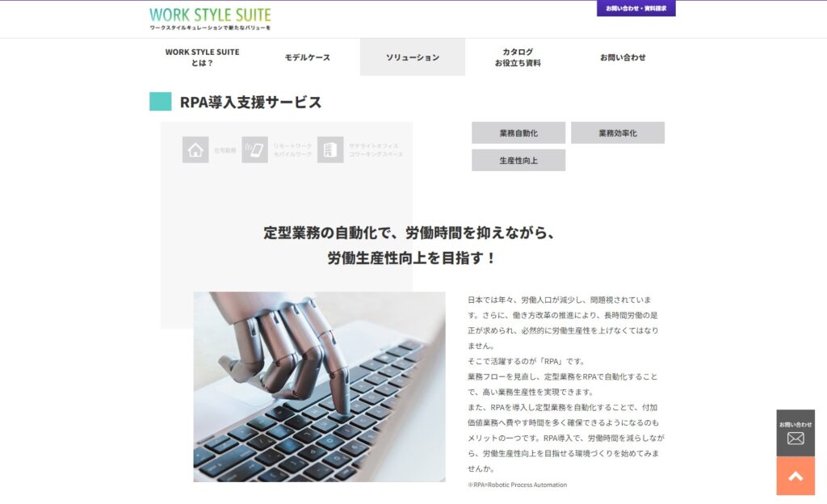The image size is (827, 504).
Task: Open the WORK STYLE SUITEとは? menu
Action: [x=202, y=57]
